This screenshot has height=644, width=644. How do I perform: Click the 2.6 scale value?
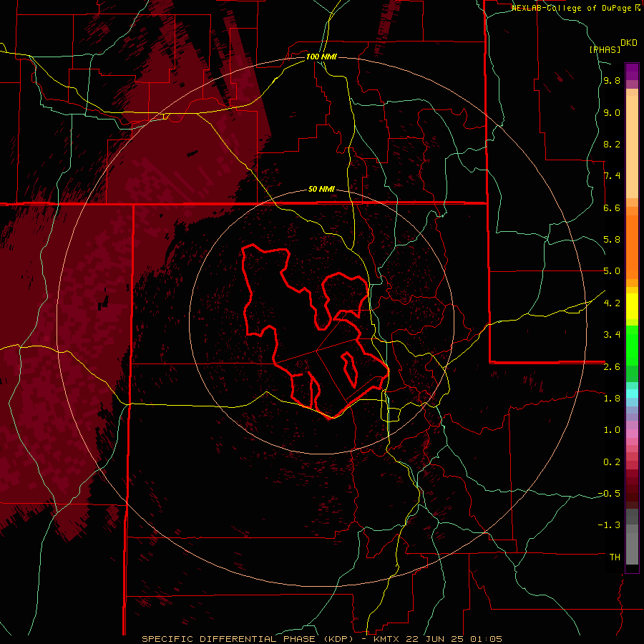point(612,366)
